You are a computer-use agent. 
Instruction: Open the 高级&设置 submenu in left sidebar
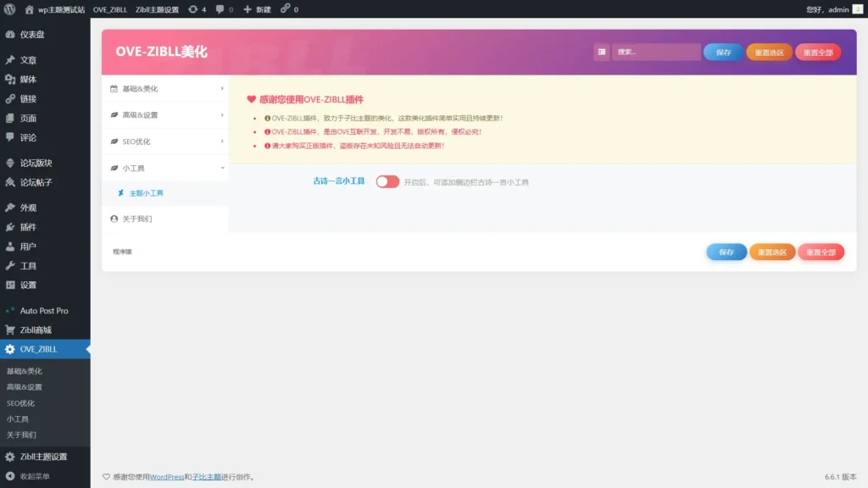[25, 387]
